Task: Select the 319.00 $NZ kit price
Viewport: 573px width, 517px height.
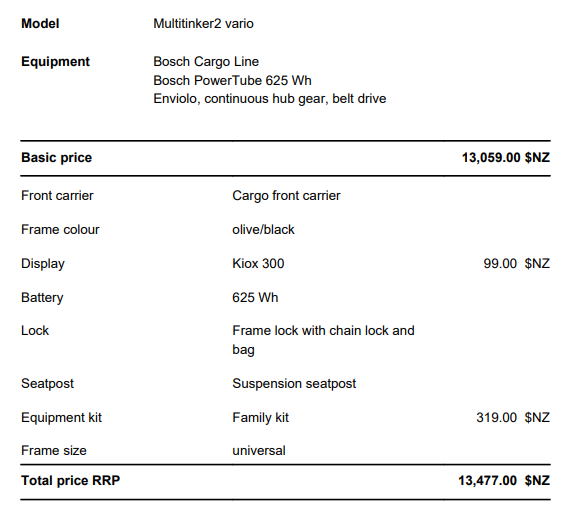Action: pyautogui.click(x=513, y=418)
